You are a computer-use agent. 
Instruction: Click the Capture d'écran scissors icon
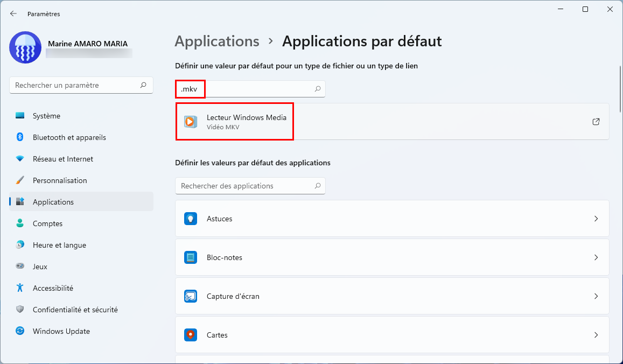coord(190,296)
